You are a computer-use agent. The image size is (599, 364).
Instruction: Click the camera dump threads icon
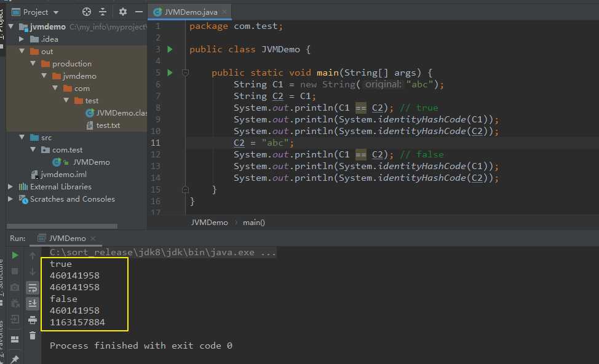click(15, 287)
